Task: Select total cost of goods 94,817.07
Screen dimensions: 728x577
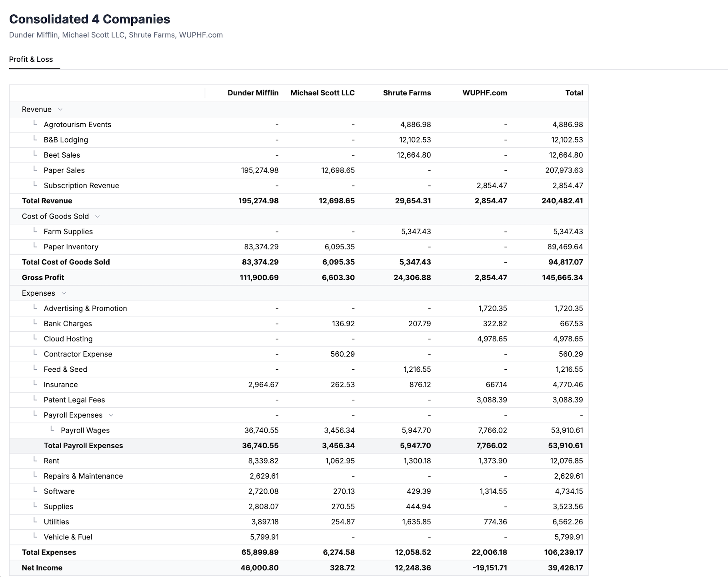Action: 566,262
